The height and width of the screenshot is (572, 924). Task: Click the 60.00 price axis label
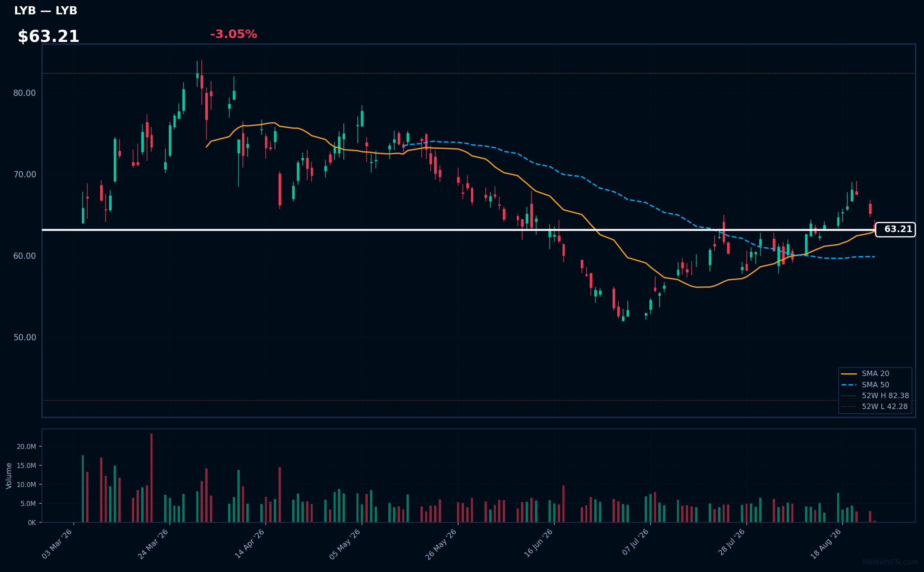click(x=24, y=256)
